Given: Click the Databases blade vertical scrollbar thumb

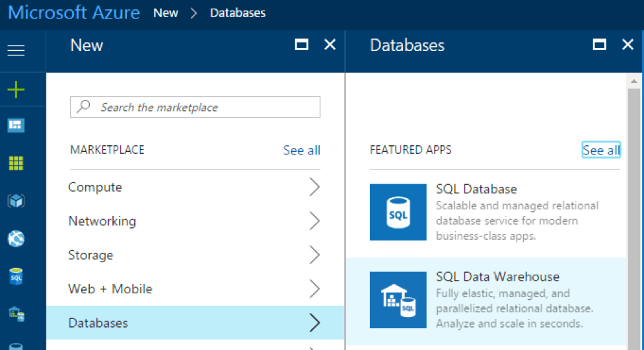Looking at the screenshot, I should pos(633,219).
